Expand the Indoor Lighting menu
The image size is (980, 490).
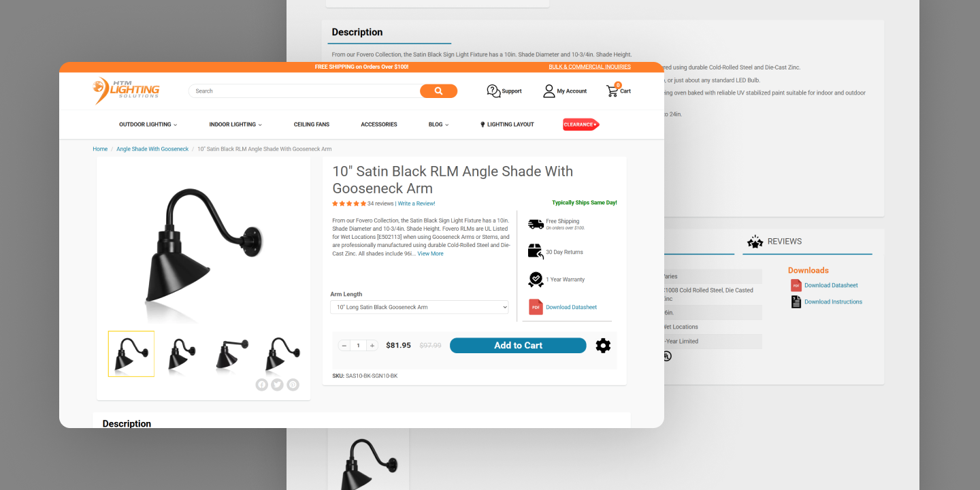tap(235, 125)
